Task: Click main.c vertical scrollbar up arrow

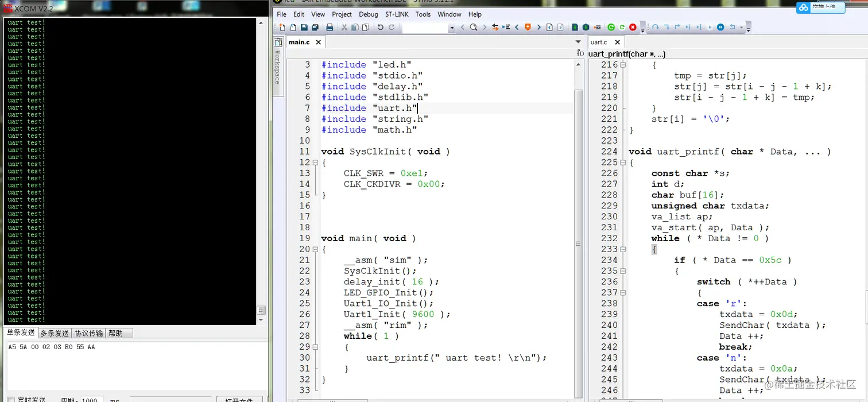Action: click(578, 64)
